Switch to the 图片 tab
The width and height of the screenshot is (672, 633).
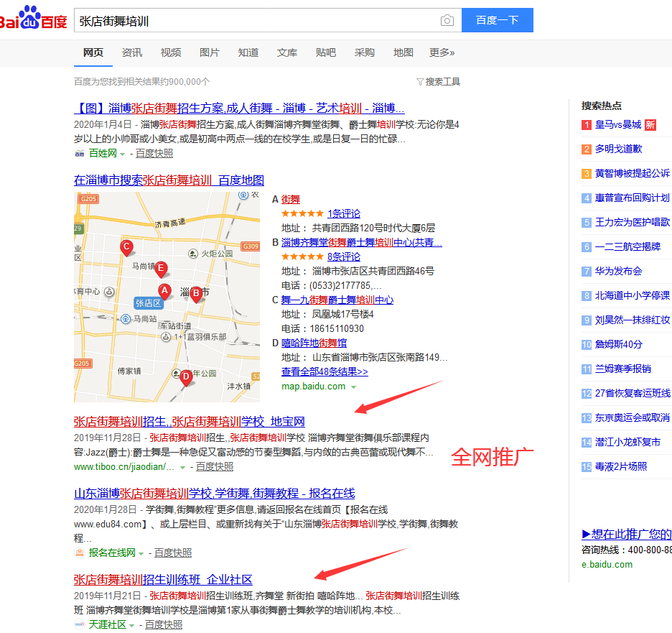click(x=210, y=52)
